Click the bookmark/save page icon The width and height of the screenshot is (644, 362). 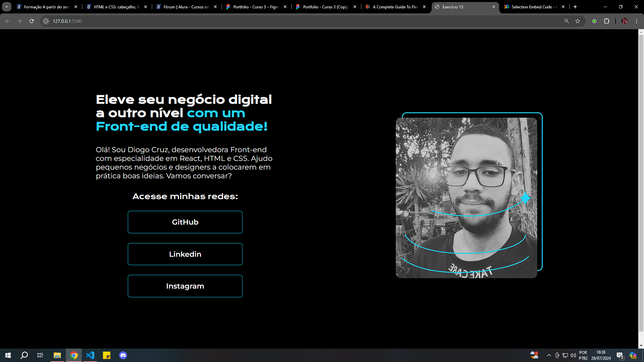click(578, 21)
